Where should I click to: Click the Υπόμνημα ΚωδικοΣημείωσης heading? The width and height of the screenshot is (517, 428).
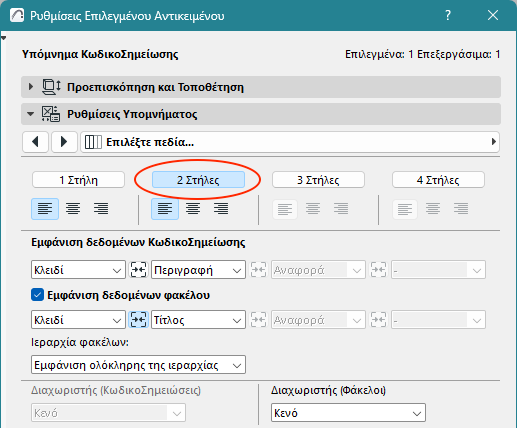(100, 54)
